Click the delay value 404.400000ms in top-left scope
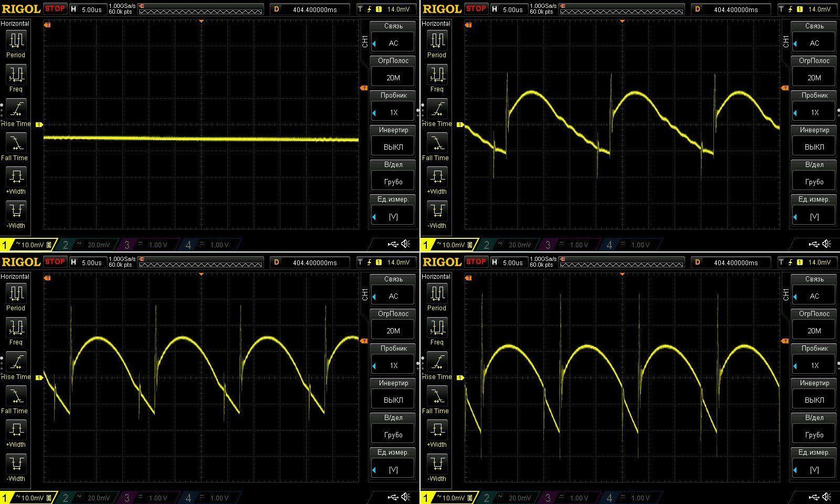This screenshot has height=504, width=840. coord(315,9)
